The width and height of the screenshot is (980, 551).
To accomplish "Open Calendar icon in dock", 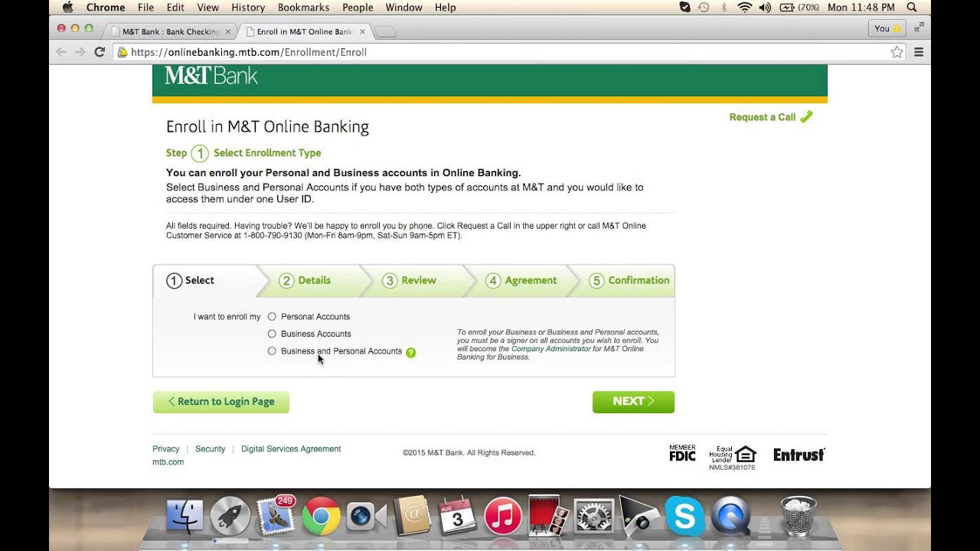I will tap(457, 517).
